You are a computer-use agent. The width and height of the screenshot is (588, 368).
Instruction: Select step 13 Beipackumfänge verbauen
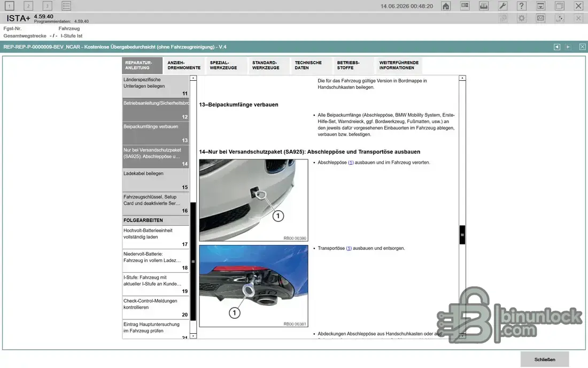156,133
